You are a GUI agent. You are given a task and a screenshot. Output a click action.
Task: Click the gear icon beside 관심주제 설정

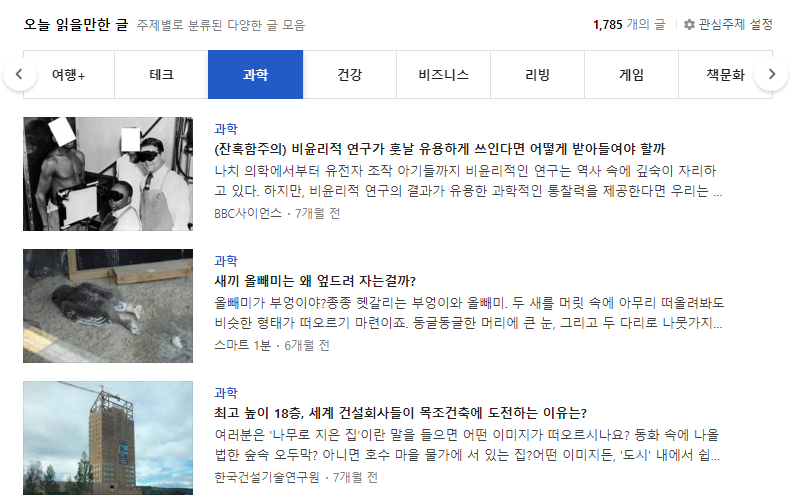pyautogui.click(x=689, y=24)
